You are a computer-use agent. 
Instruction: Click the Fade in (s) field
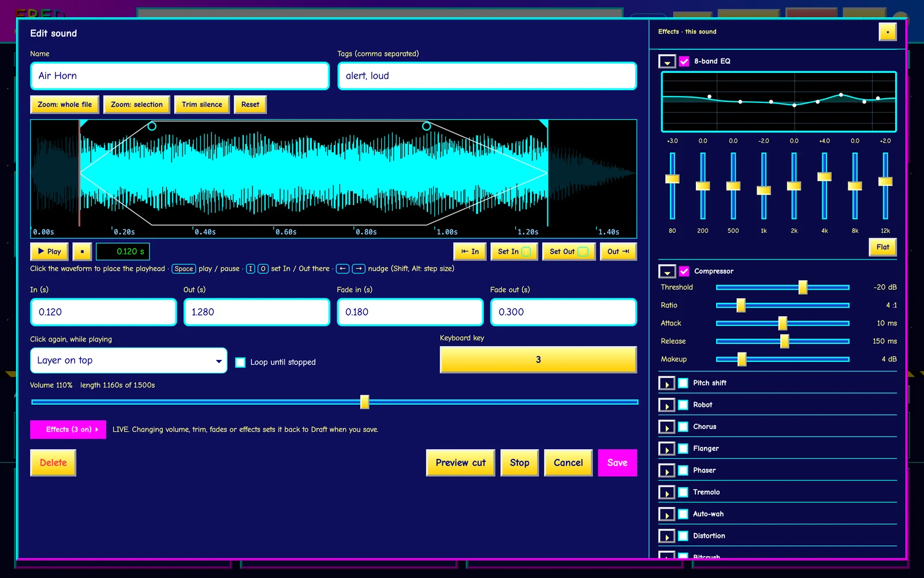tap(410, 312)
